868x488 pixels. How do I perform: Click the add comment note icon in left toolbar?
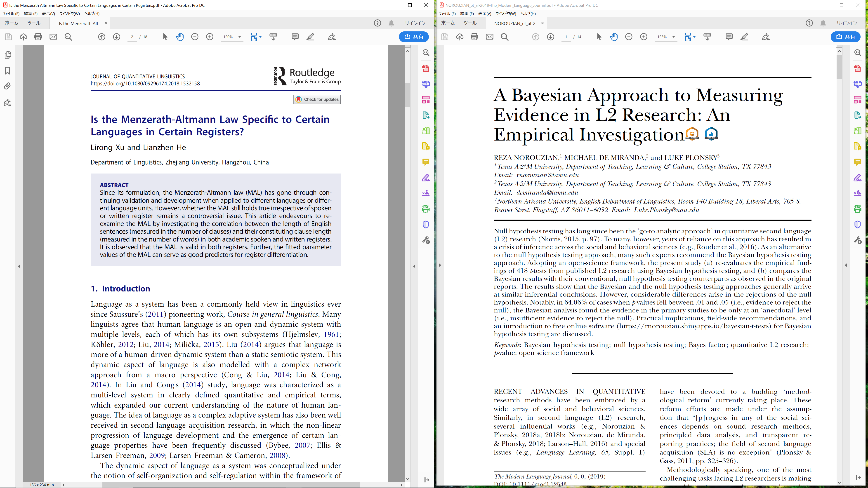tap(295, 37)
